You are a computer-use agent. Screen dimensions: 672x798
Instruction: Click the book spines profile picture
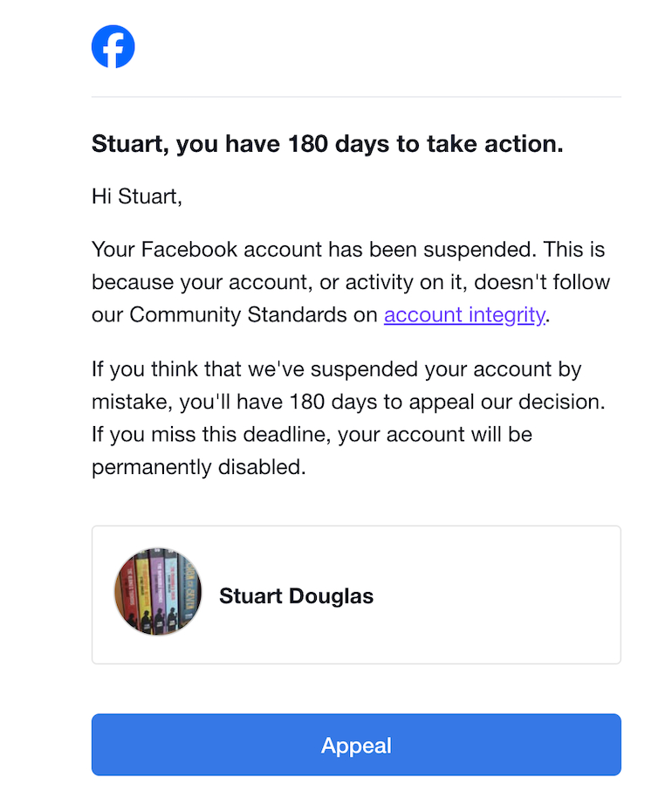click(157, 593)
